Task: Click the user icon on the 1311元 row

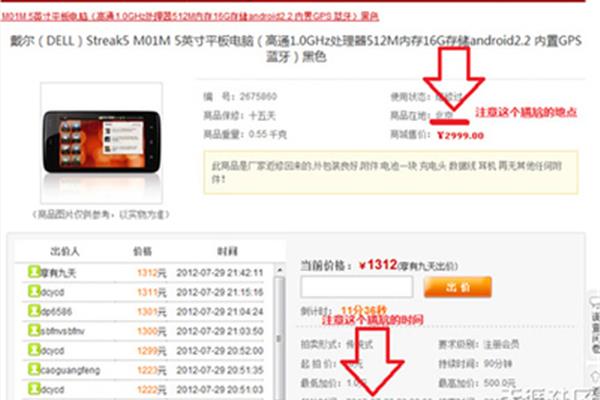Action: 34,291
